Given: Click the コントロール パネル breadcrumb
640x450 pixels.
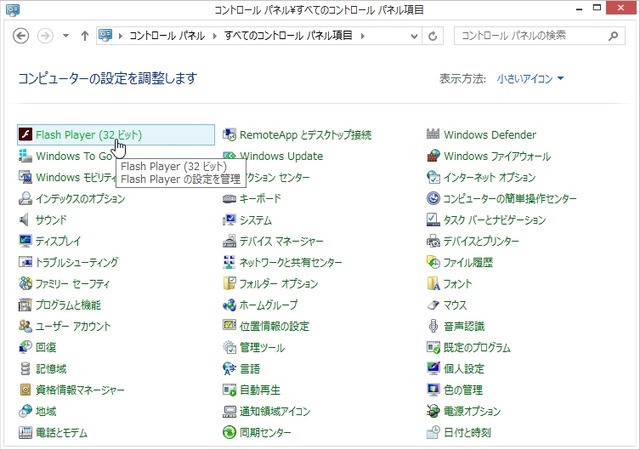Looking at the screenshot, I should (x=167, y=36).
